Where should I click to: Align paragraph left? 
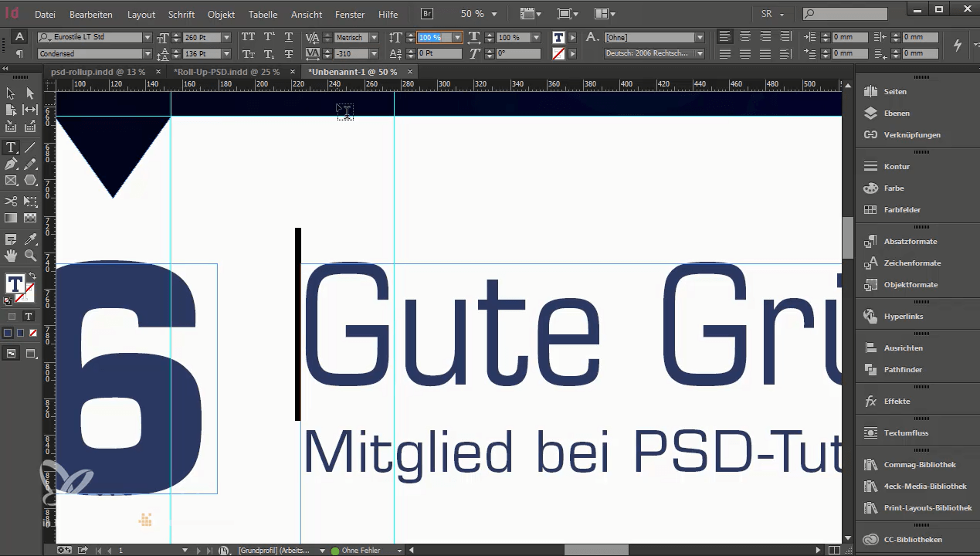point(724,37)
